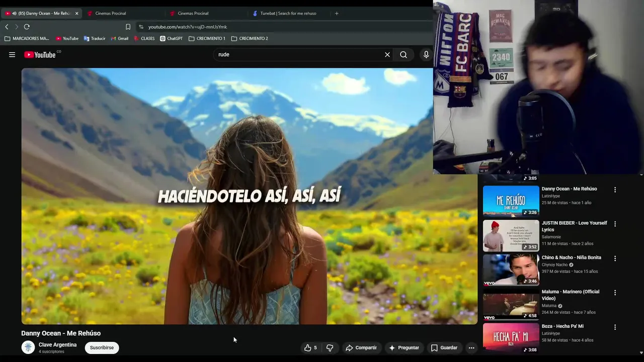Image resolution: width=644 pixels, height=362 pixels.
Task: Open options menu for Justin Bieber suggestion
Action: pos(615,224)
